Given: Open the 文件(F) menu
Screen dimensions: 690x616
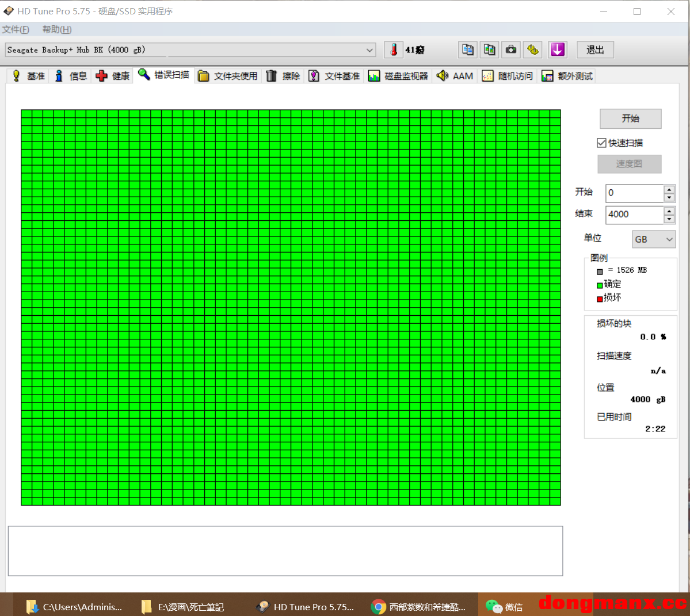Looking at the screenshot, I should 16,29.
